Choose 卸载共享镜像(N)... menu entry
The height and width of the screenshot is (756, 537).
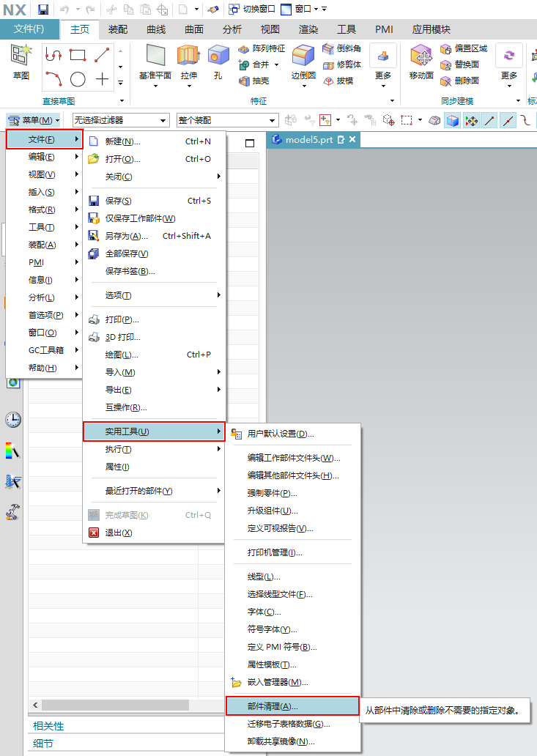click(292, 741)
